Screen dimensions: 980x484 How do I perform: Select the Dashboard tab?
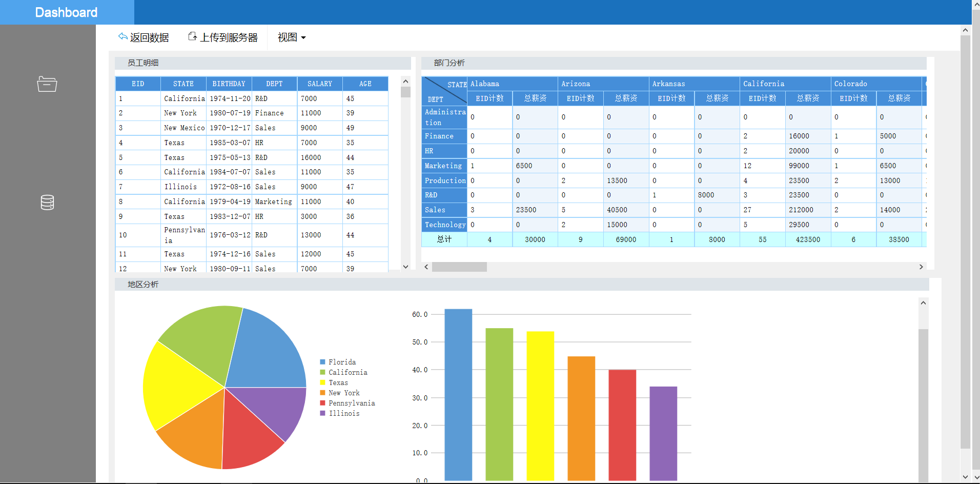tap(67, 12)
